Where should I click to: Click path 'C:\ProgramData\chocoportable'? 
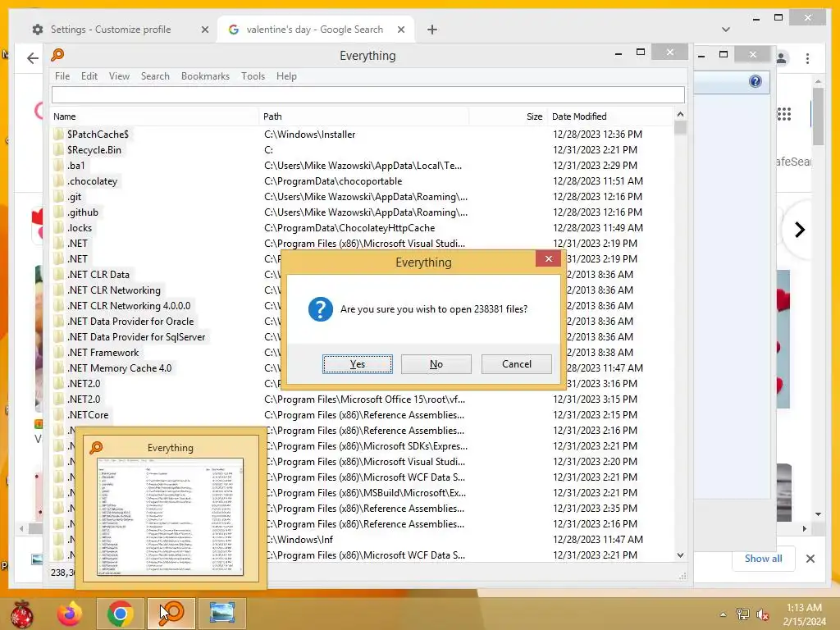pos(333,181)
